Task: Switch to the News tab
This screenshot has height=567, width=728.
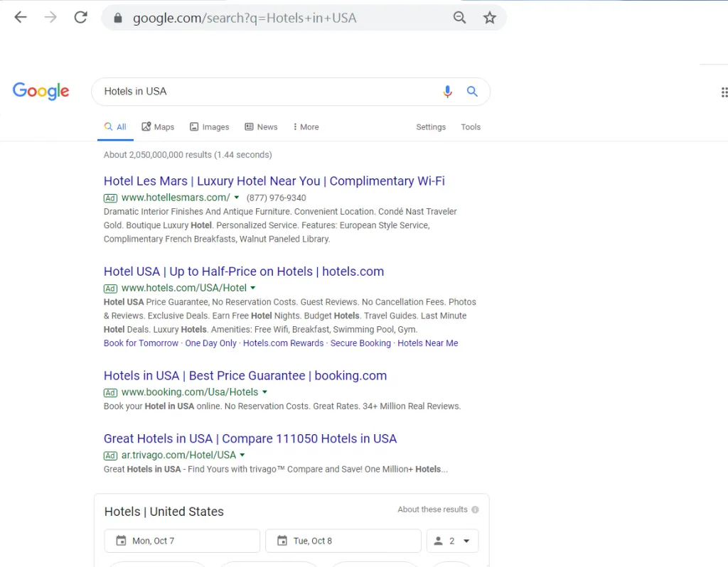Action: click(x=261, y=127)
